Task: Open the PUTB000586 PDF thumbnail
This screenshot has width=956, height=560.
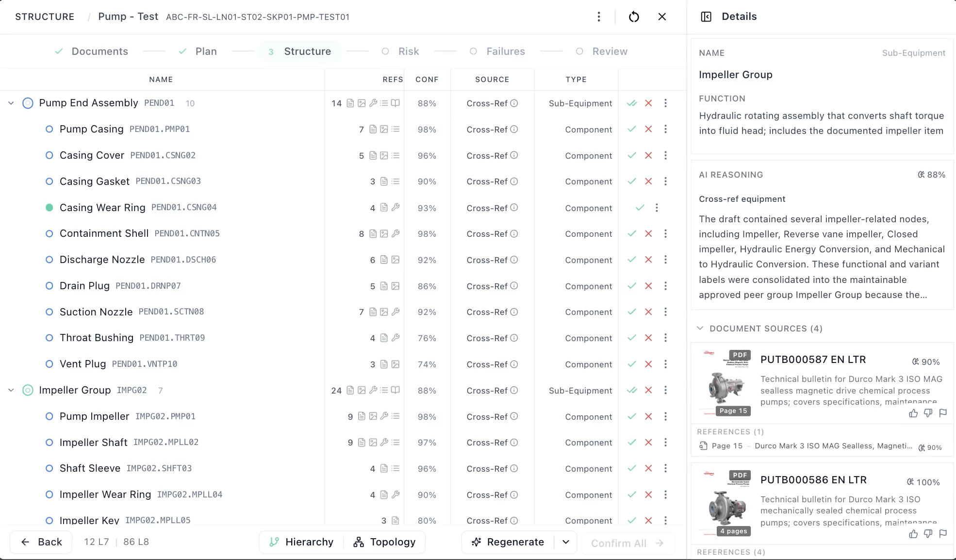Action: coord(726,503)
